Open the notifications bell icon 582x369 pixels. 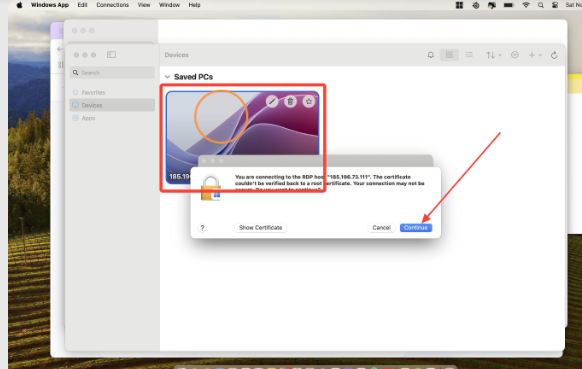[431, 55]
